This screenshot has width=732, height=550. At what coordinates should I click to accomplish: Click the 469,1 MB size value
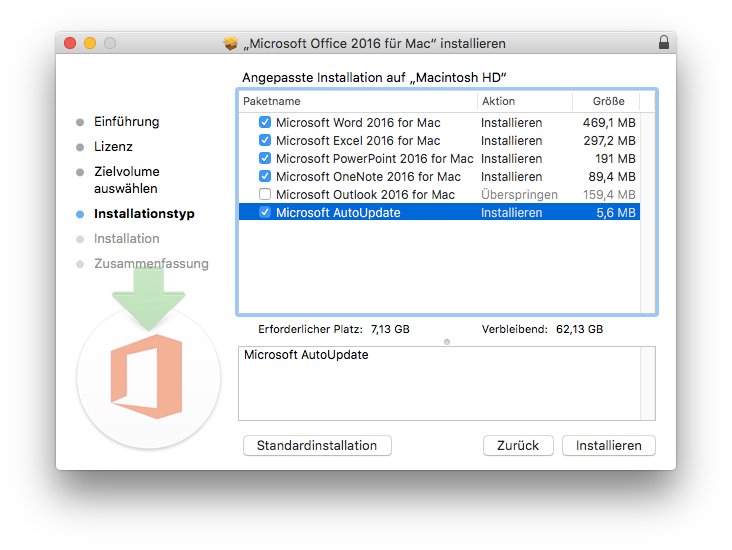pyautogui.click(x=609, y=123)
